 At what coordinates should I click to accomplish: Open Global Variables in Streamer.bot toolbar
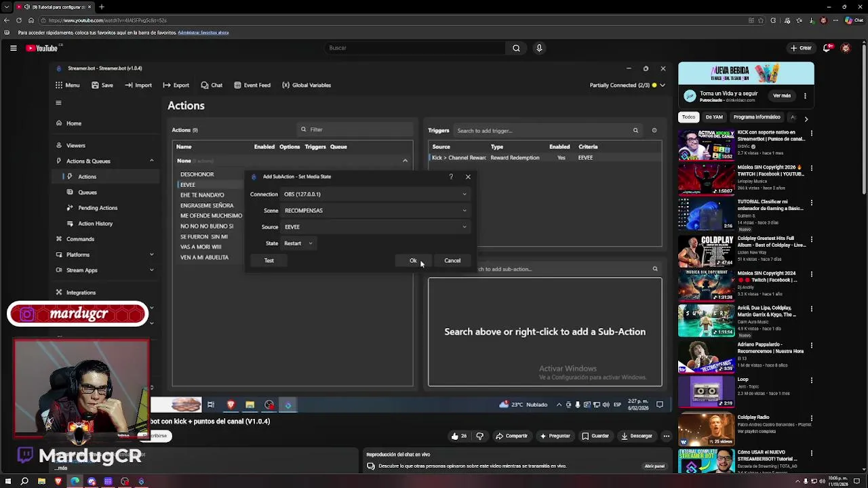pos(307,85)
